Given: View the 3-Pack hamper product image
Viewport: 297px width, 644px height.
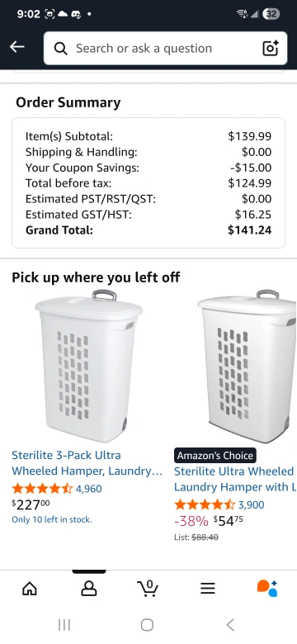Looking at the screenshot, I should pos(87,366).
